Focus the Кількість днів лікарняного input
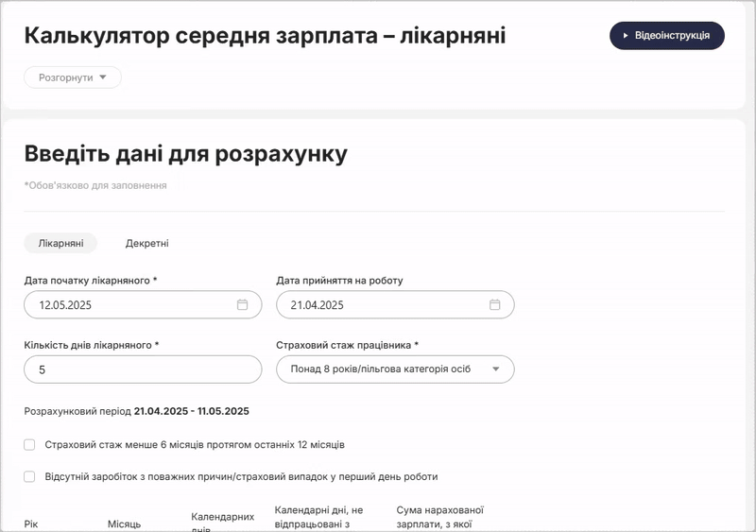Image resolution: width=756 pixels, height=532 pixels. coord(143,369)
